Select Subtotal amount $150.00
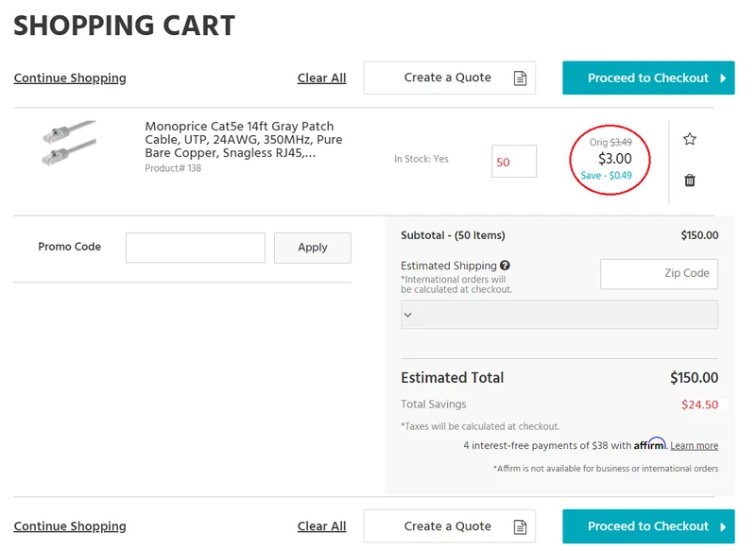This screenshot has width=756, height=551. click(699, 235)
